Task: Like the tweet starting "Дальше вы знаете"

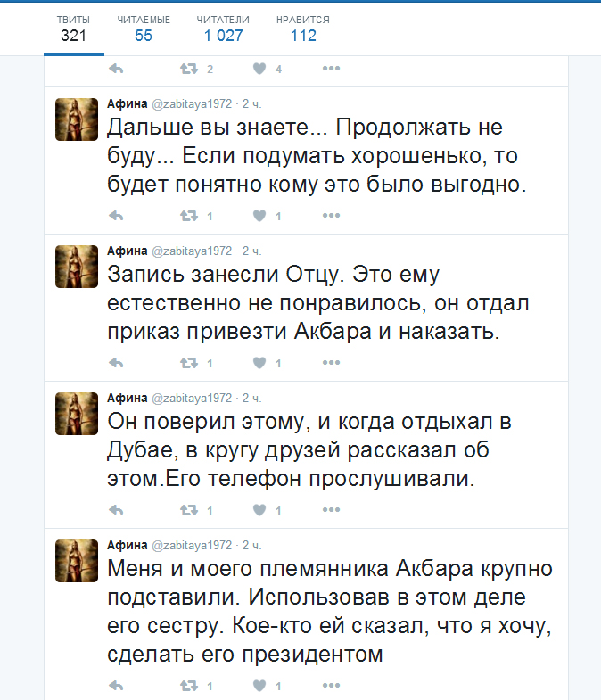Action: (x=259, y=216)
